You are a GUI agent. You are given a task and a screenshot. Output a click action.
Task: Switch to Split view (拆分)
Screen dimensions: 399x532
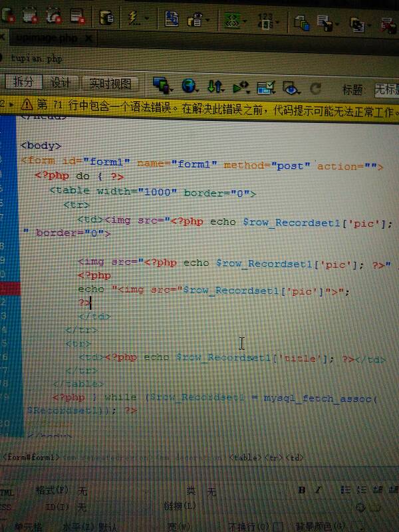[x=23, y=82]
